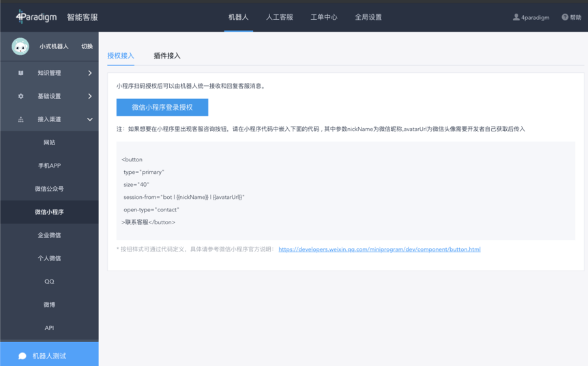588x366 pixels.
Task: Open the 人工客服 top navigation tab
Action: (x=280, y=17)
